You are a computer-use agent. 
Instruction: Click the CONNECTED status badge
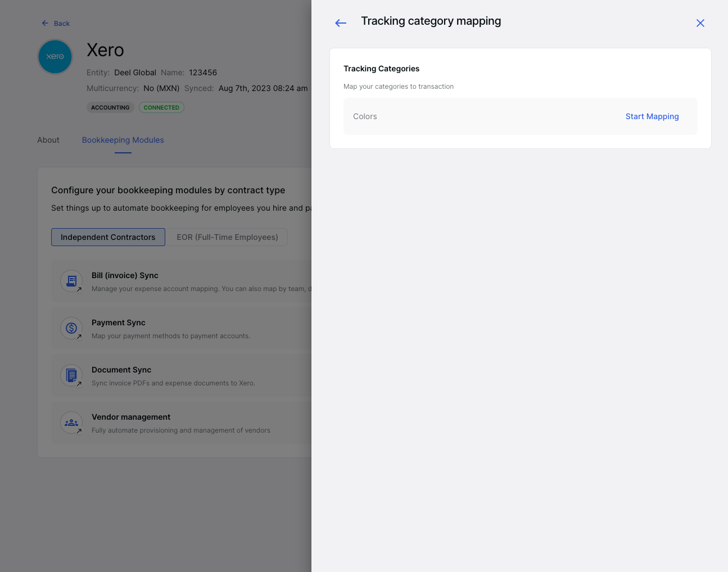161,107
